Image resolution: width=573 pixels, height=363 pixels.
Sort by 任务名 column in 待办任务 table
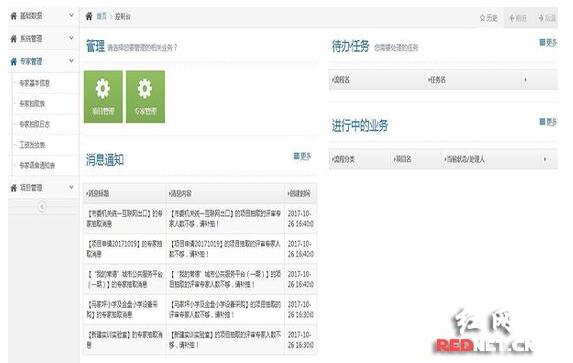437,80
